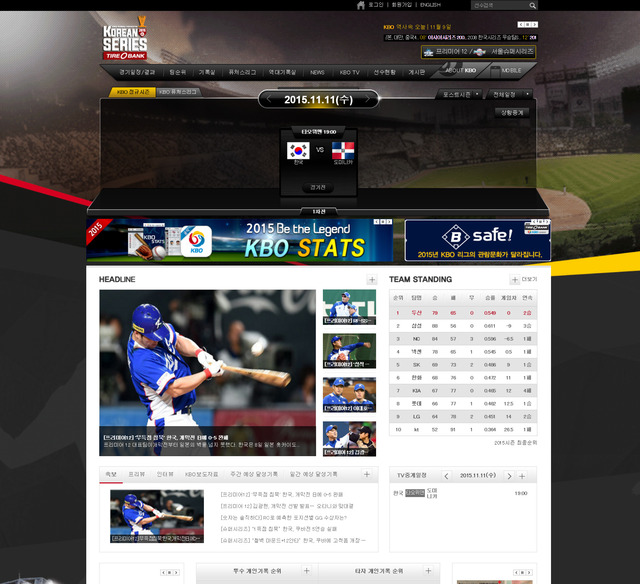Viewport: 640px width, 584px height.
Task: Open 포스트시즌 dropdown
Action: 459,95
